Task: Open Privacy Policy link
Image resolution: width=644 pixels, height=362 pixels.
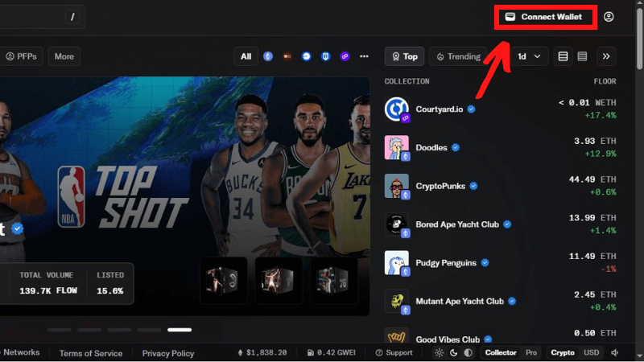Action: 168,353
